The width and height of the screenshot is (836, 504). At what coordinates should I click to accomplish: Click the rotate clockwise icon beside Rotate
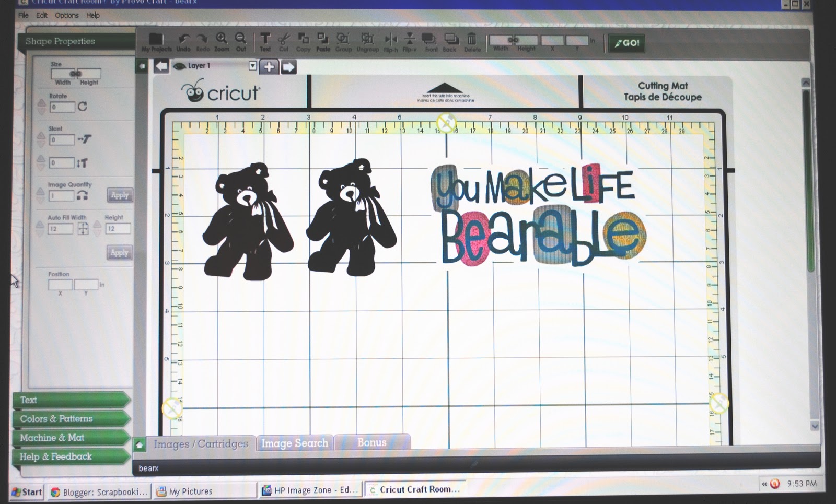tap(83, 107)
